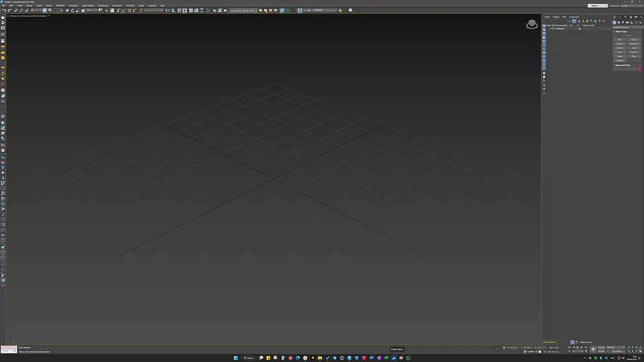
Task: Click the pink object color swatch
Action: tap(639, 69)
